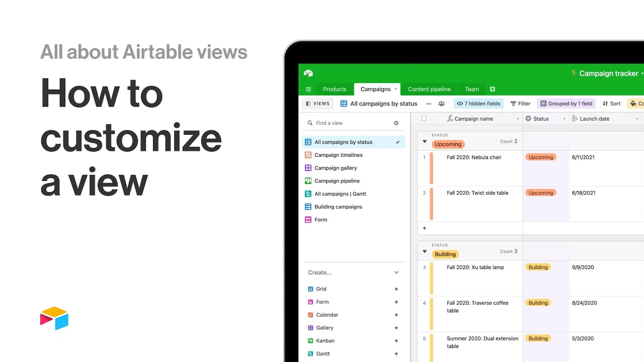
Task: Collapse the Building group
Action: click(425, 252)
